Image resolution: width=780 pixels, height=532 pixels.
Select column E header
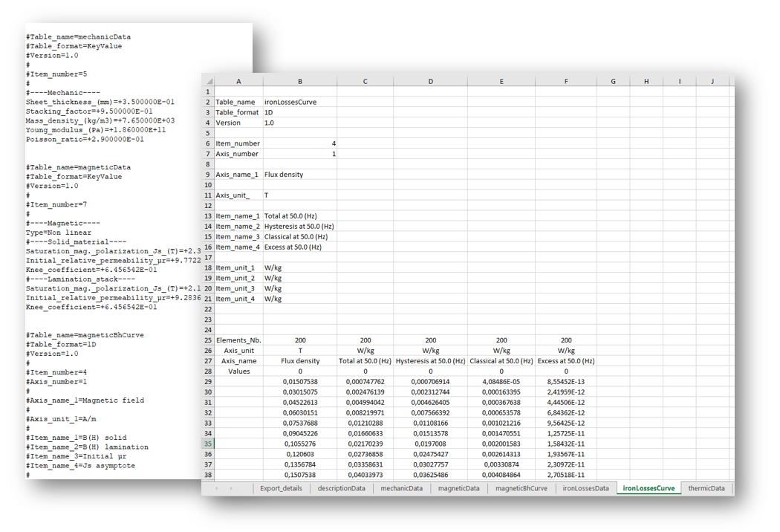[501, 81]
